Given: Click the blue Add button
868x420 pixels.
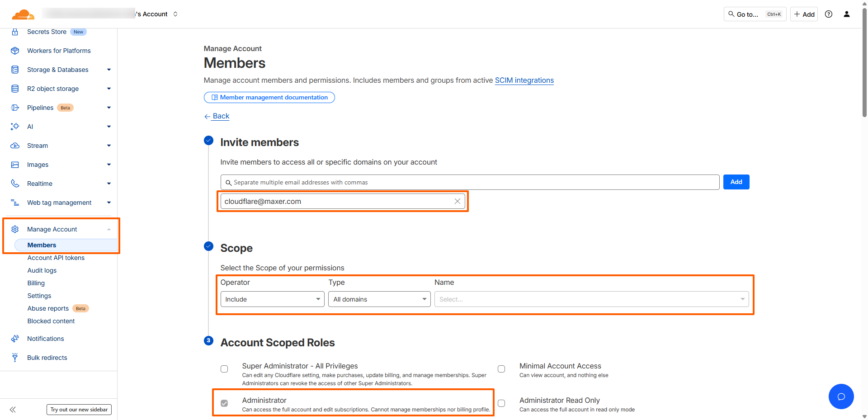Looking at the screenshot, I should click(736, 182).
